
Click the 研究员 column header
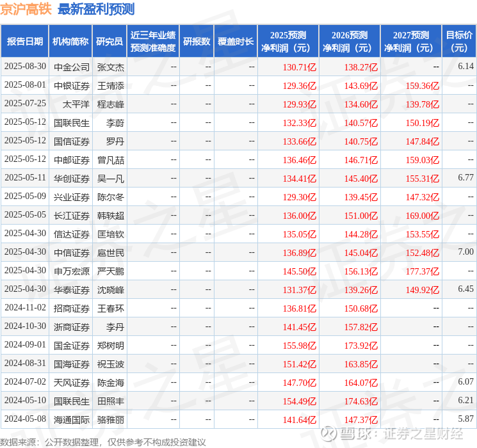109,42
